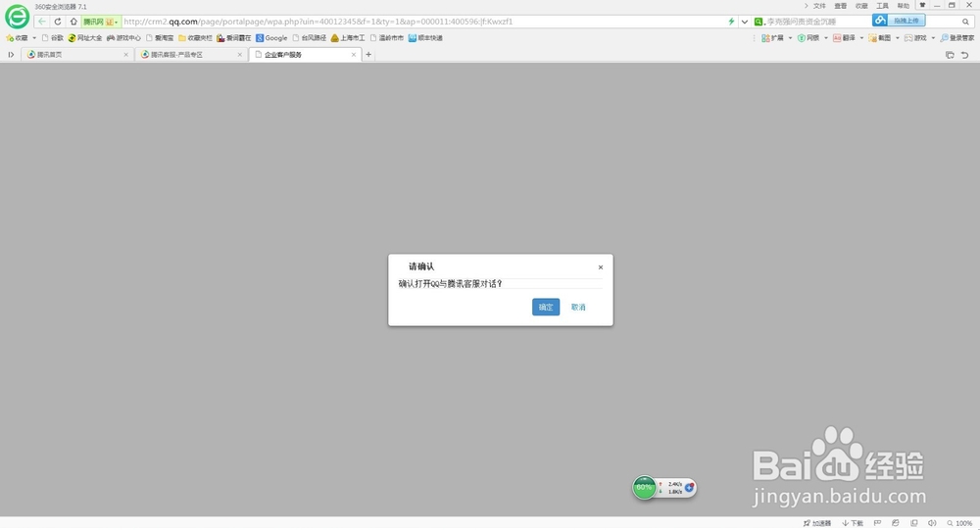Image resolution: width=980 pixels, height=530 pixels.
Task: Click the 拖拽上传 cloud upload button
Action: 899,21
